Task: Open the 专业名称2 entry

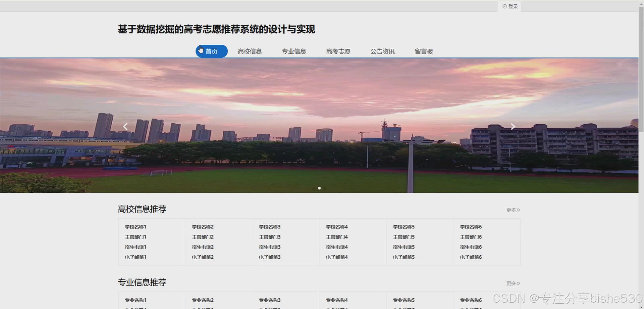Action: (x=203, y=300)
